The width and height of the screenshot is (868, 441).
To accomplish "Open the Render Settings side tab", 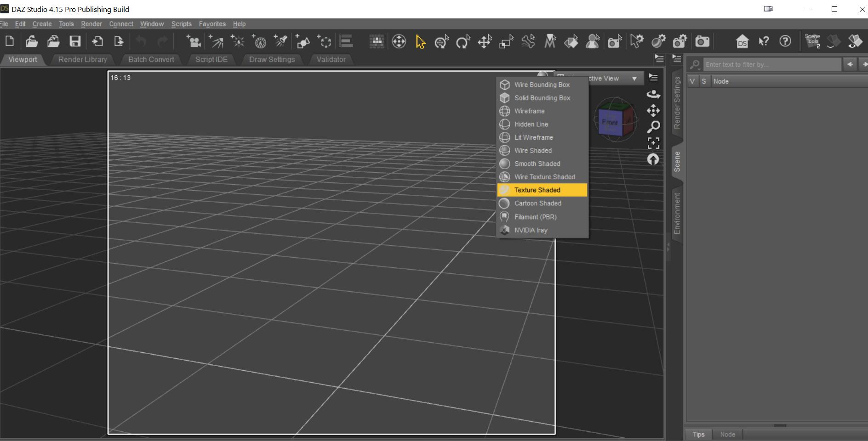I will click(x=677, y=103).
